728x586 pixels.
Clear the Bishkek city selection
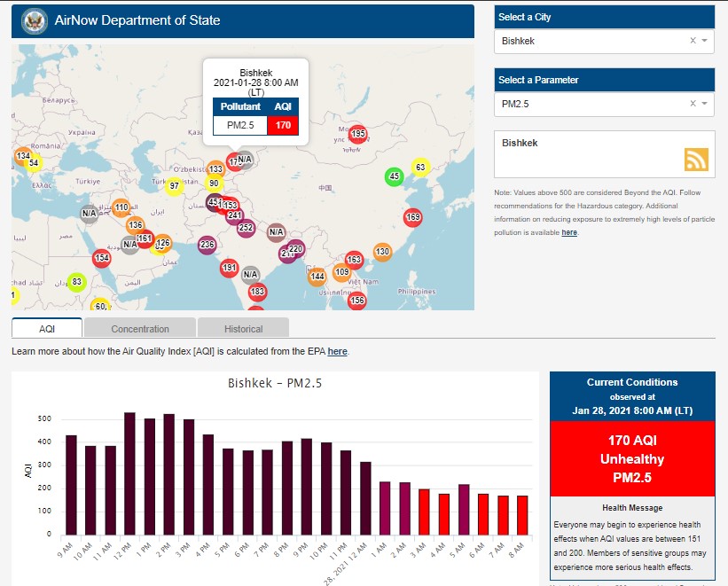coord(693,41)
